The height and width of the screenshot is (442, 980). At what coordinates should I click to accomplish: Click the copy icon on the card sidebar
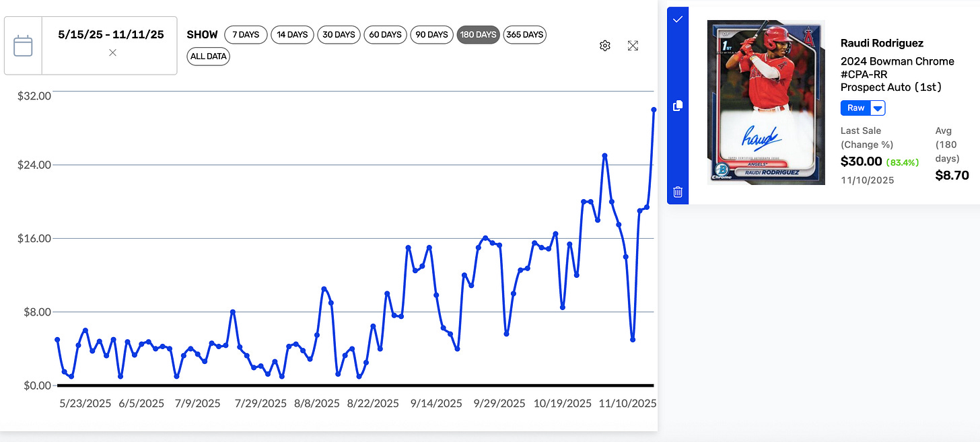click(x=678, y=106)
